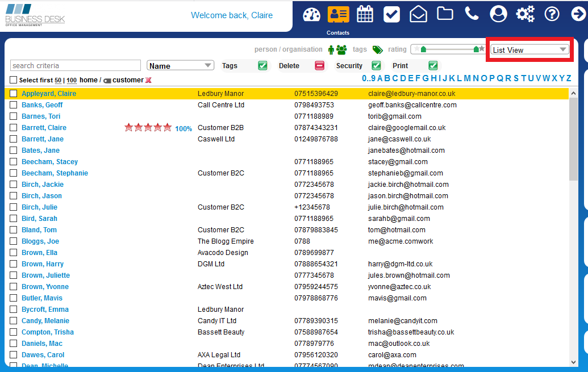This screenshot has height=372, width=588.
Task: Tick the Select first checkbox
Action: point(14,80)
